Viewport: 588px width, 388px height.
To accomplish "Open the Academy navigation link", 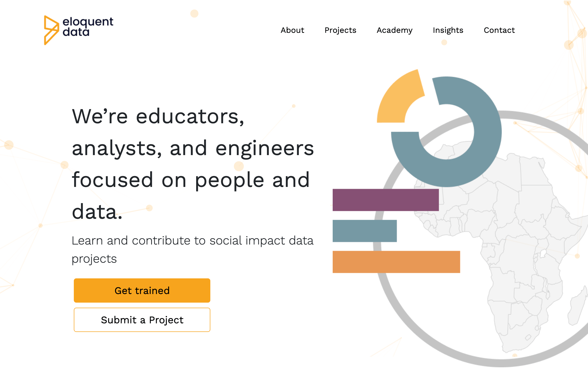I will (394, 30).
